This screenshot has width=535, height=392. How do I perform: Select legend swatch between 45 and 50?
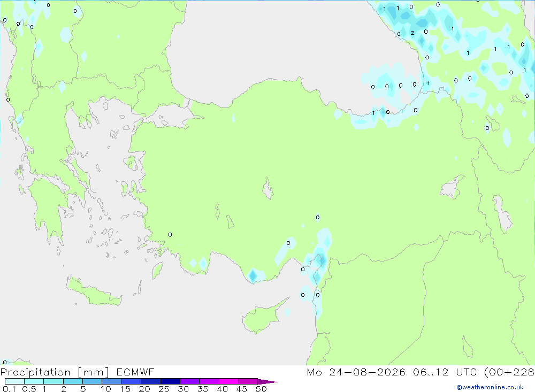tap(248, 381)
